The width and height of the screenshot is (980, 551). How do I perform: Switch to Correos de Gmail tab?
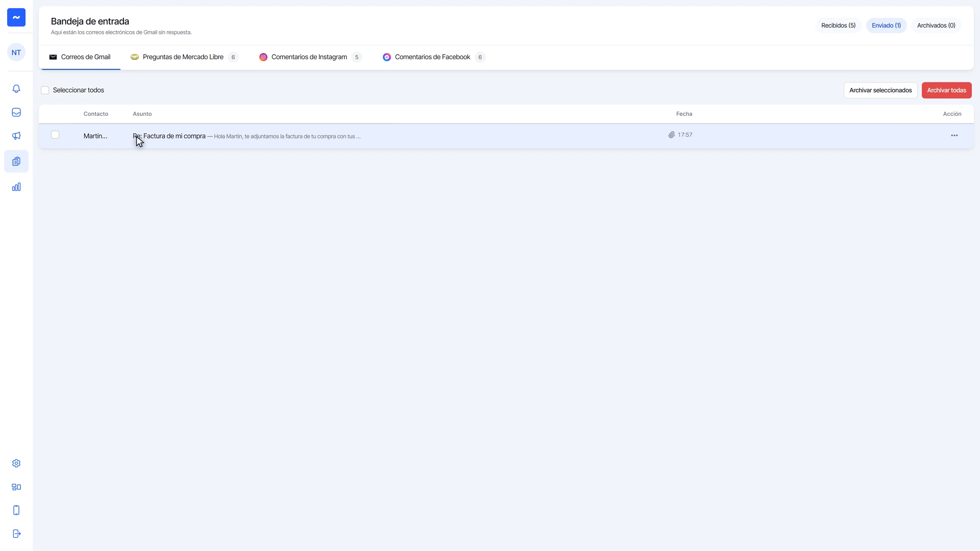[x=80, y=57]
